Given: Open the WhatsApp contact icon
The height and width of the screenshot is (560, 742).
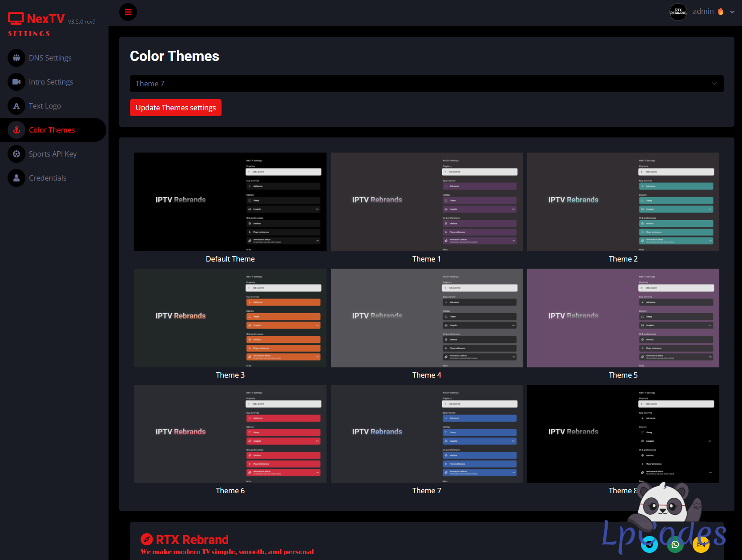Looking at the screenshot, I should click(x=675, y=544).
